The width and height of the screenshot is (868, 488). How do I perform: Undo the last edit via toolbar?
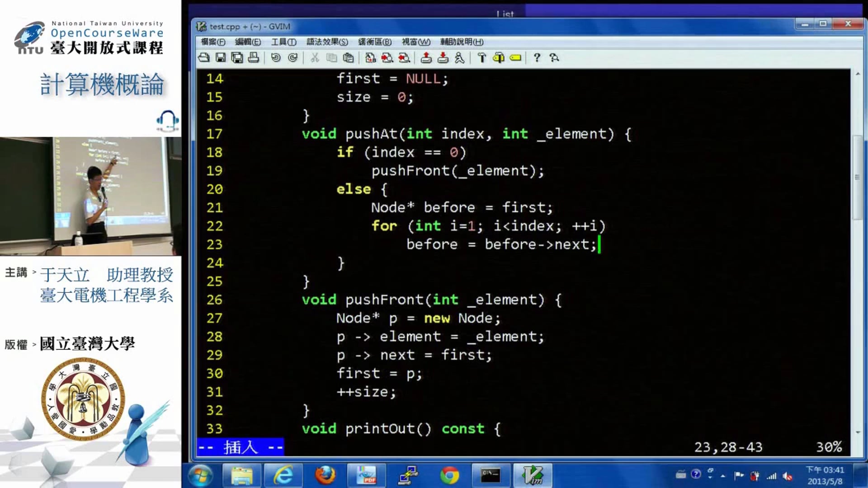tap(276, 57)
